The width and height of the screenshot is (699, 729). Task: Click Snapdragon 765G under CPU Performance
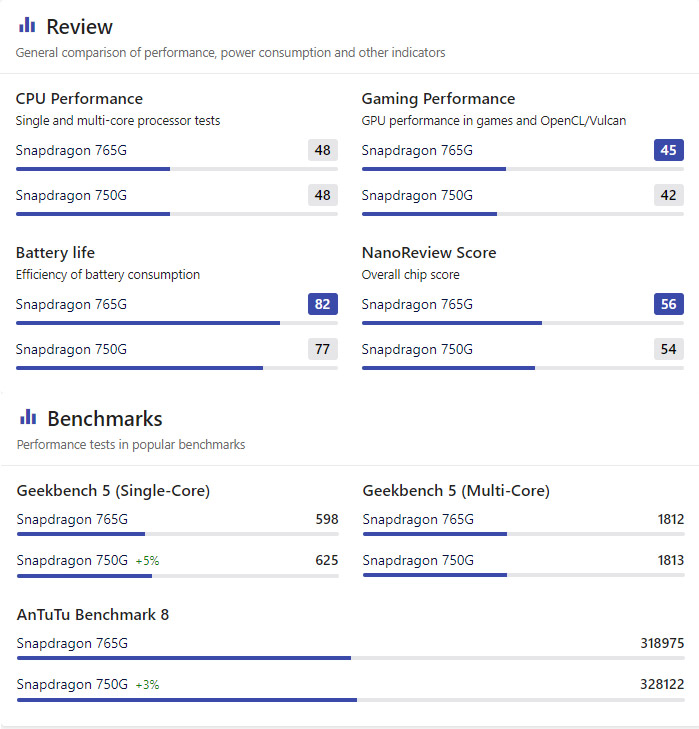(71, 151)
